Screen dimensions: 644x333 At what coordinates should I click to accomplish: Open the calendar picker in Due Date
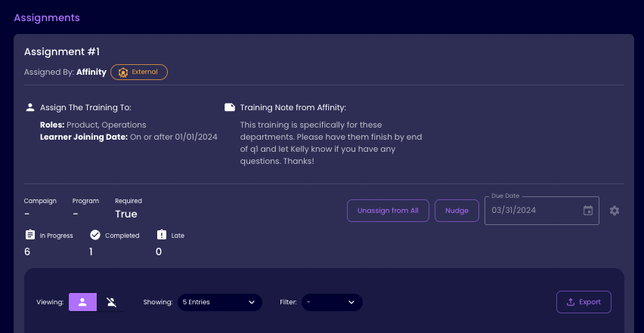coord(588,211)
